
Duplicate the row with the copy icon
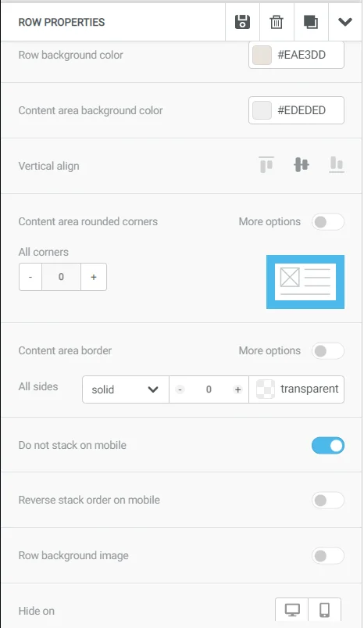(x=311, y=22)
